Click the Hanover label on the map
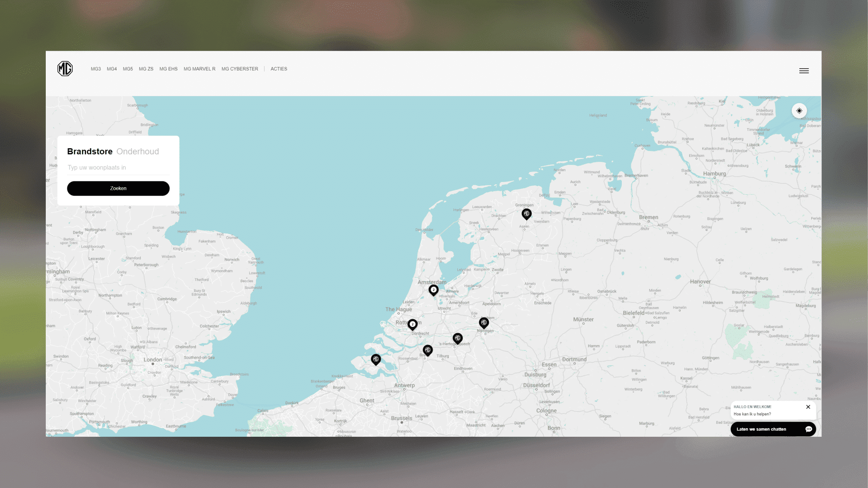Viewport: 868px width, 488px height. coord(700,282)
